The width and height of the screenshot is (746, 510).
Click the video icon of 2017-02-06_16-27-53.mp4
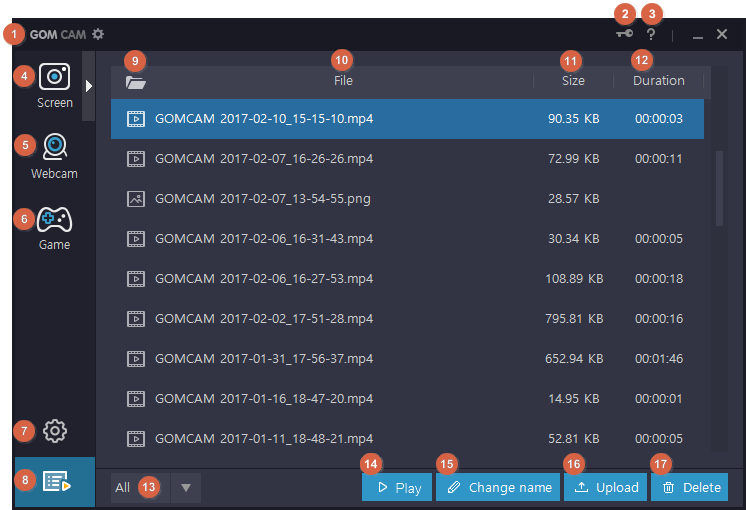coord(136,279)
